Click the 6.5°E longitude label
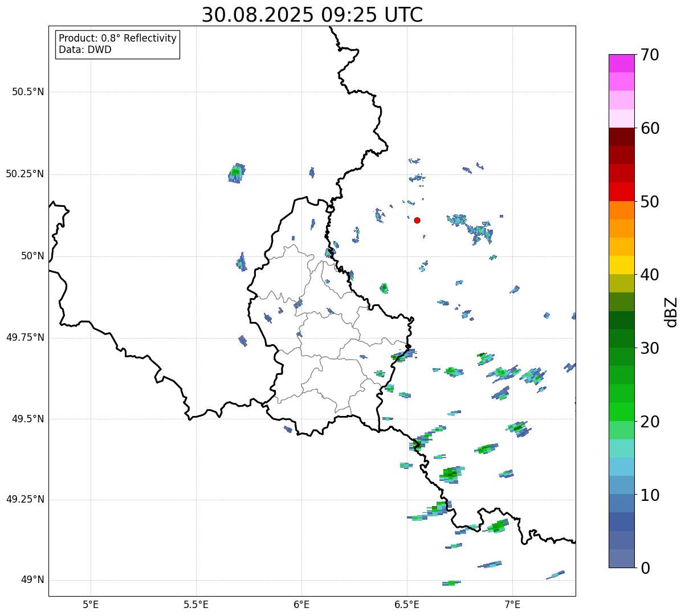Screen dimensions: 685x616 [x=407, y=604]
